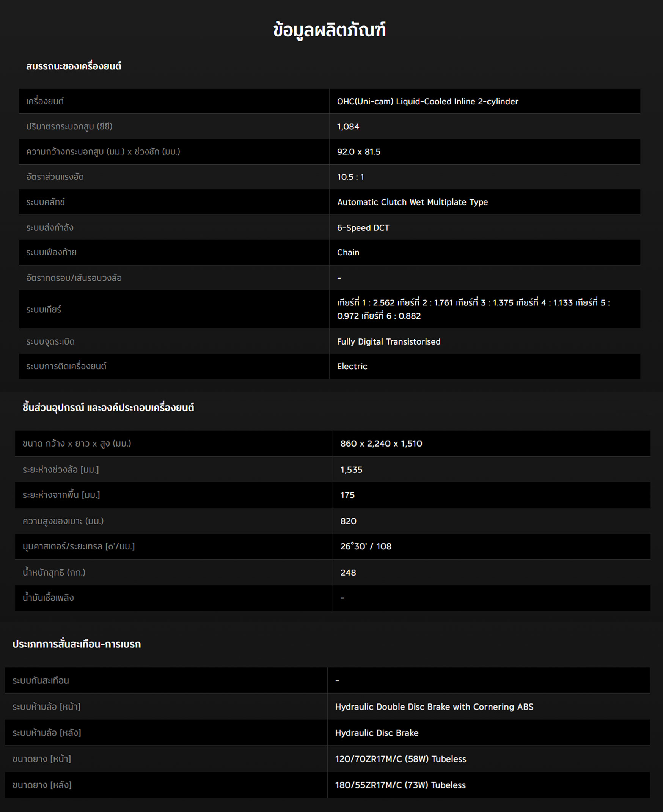Click the 6-Speed DCT transmission value

363,228
